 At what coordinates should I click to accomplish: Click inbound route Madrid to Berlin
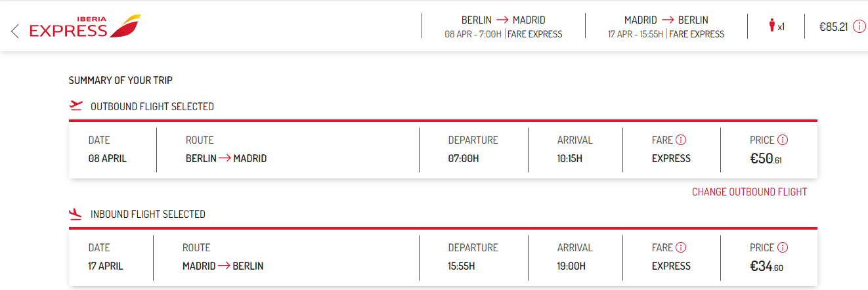point(223,266)
